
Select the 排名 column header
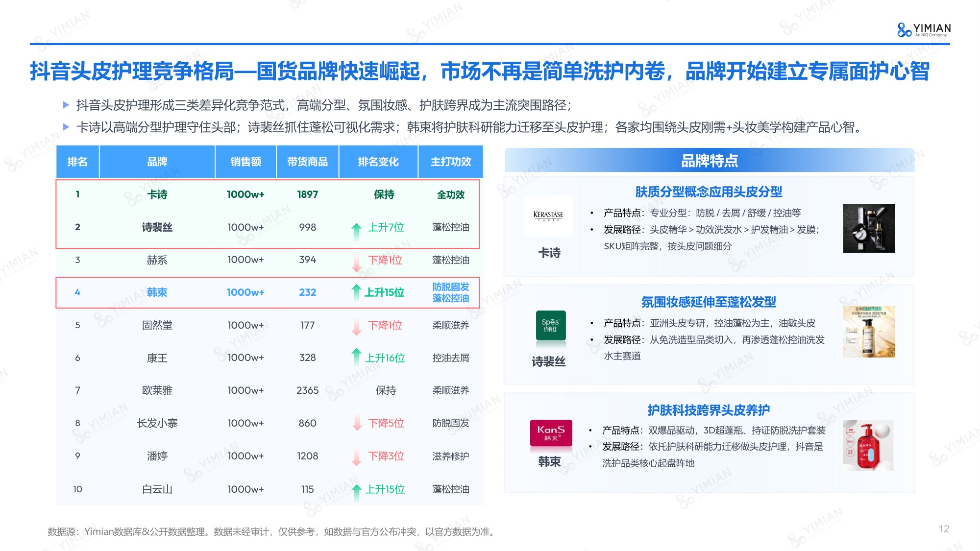(x=77, y=162)
